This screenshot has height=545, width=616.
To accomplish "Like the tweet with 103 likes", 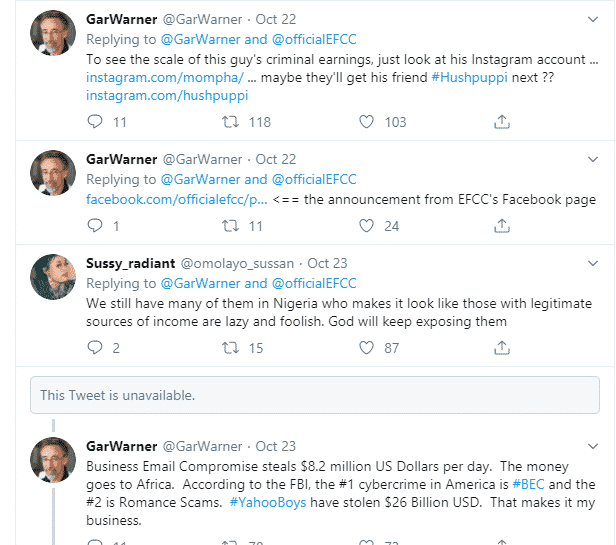I will click(366, 122).
